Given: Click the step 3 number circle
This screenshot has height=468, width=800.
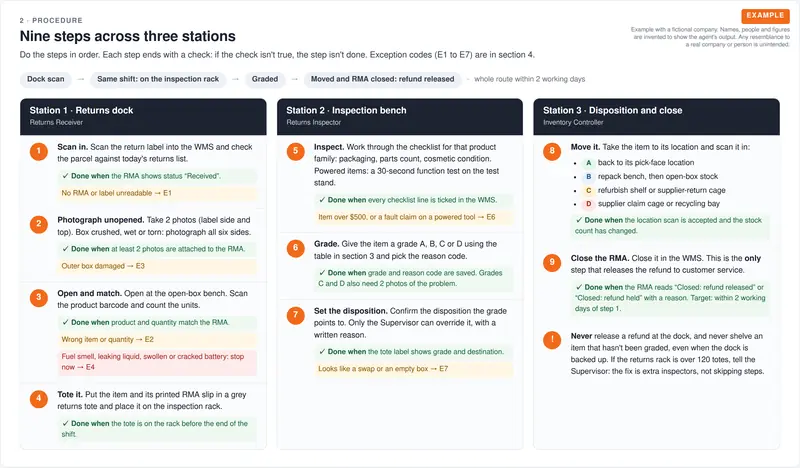Looking at the screenshot, I should pos(39,298).
